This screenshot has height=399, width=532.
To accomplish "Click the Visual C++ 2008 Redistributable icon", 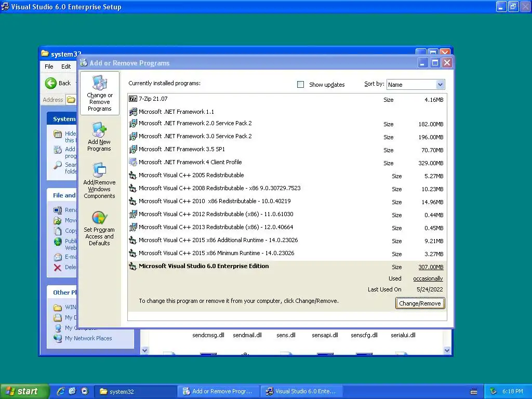I will 133,188.
